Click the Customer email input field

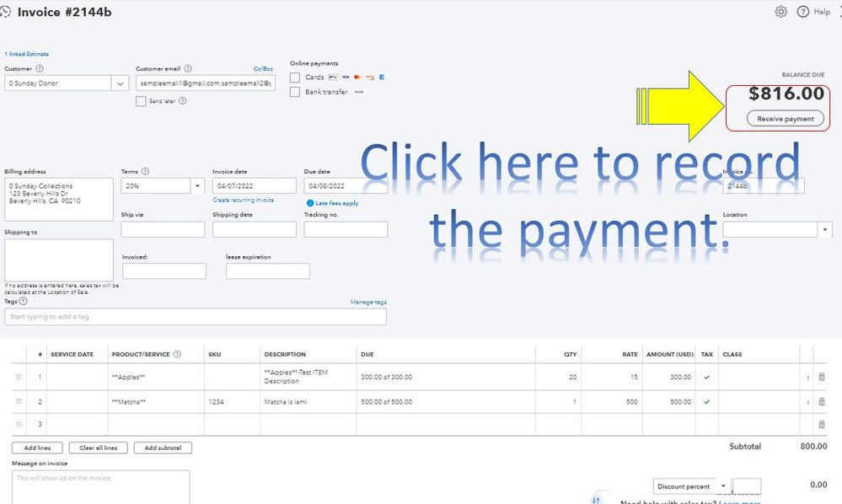click(206, 83)
